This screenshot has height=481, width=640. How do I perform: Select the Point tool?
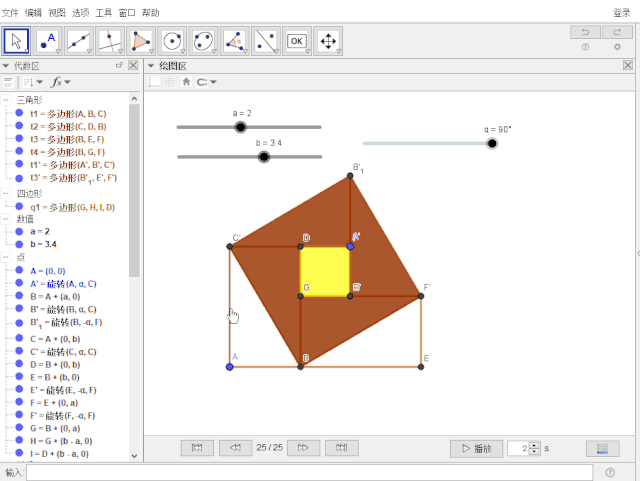[47, 41]
